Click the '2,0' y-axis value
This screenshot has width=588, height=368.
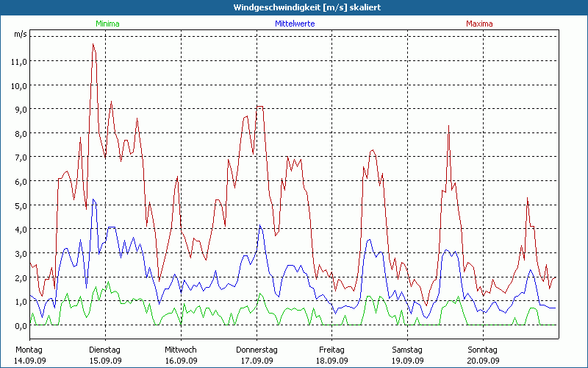pyautogui.click(x=21, y=278)
